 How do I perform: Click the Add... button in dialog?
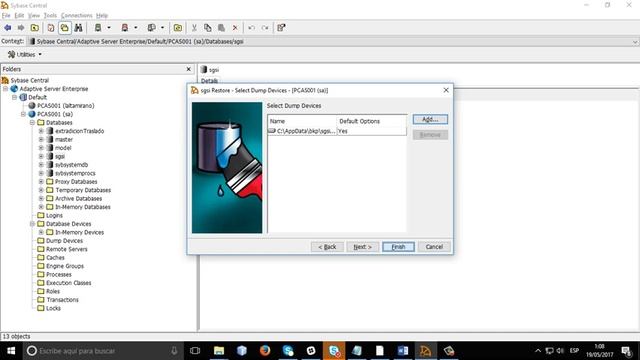click(x=430, y=119)
